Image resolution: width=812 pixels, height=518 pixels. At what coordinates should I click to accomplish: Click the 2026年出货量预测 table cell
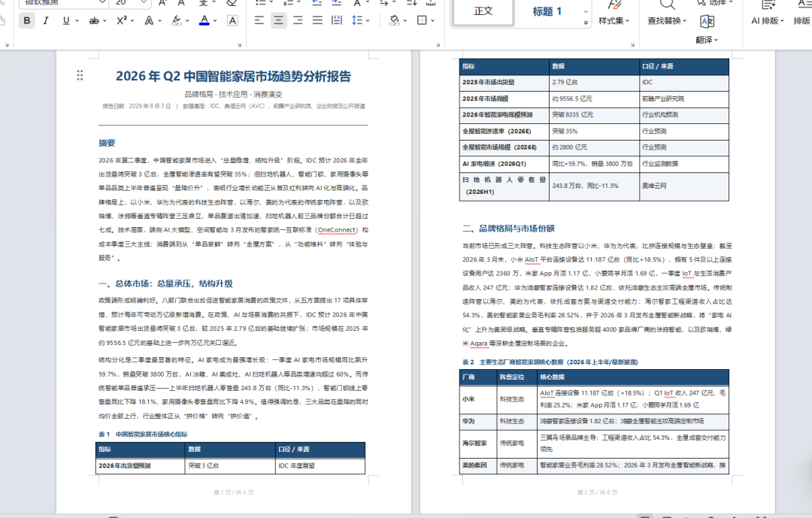141,465
